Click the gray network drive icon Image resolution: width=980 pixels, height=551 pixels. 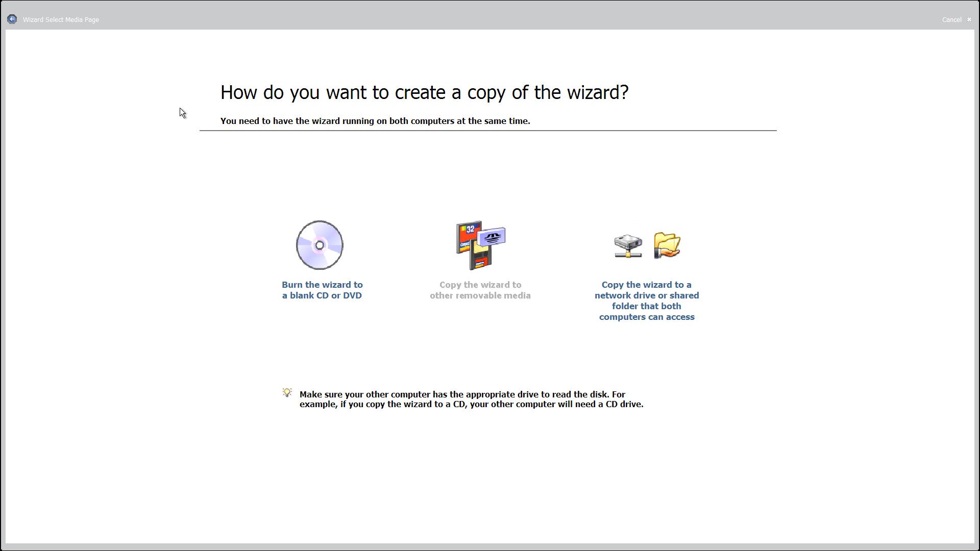pyautogui.click(x=628, y=242)
